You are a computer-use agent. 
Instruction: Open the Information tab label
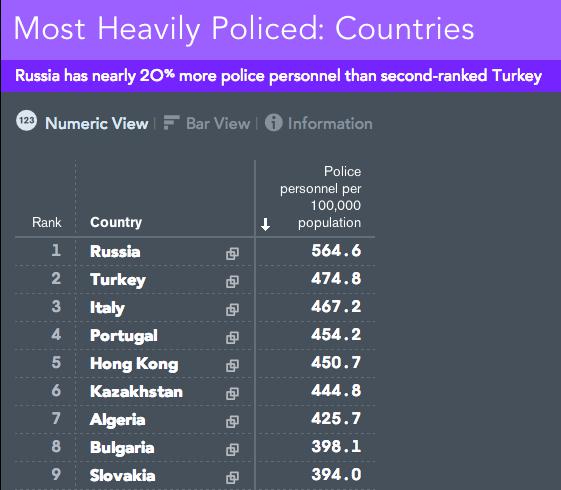click(x=330, y=123)
